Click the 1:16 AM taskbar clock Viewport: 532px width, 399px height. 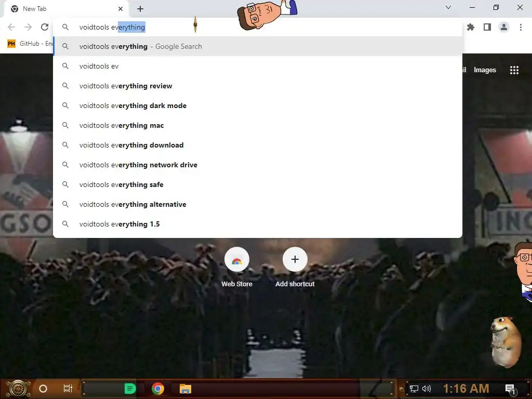[x=466, y=388]
